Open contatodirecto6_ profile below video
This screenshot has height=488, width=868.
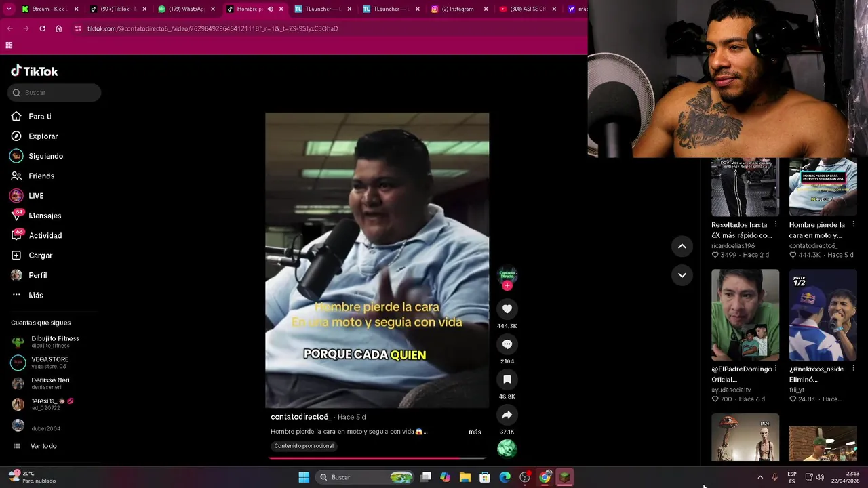pos(301,417)
